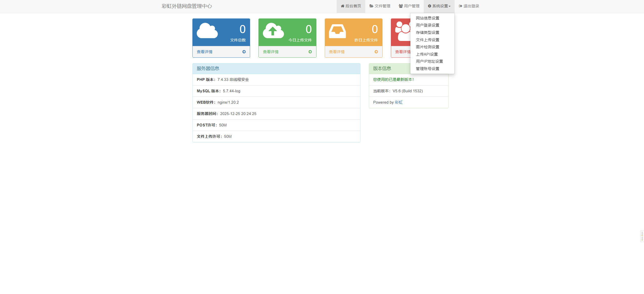
Task: Click the cloud upload icon on the 今日上传文件 card
Action: point(273,31)
